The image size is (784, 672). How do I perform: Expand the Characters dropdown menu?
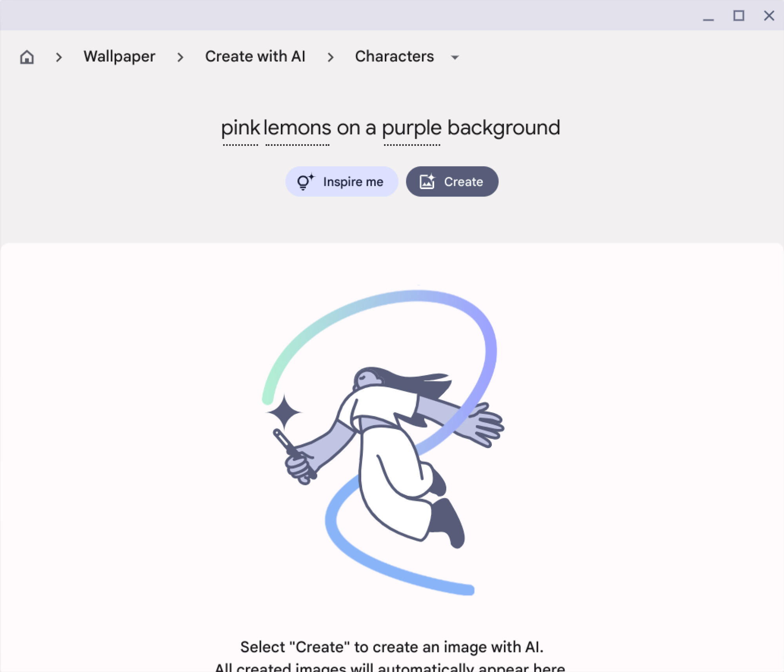click(x=455, y=56)
